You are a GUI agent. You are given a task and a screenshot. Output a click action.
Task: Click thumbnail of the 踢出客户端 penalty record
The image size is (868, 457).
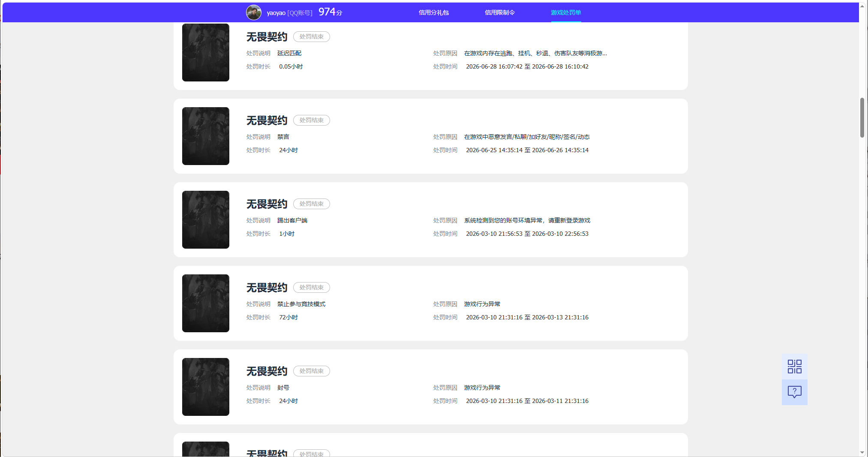pyautogui.click(x=206, y=219)
